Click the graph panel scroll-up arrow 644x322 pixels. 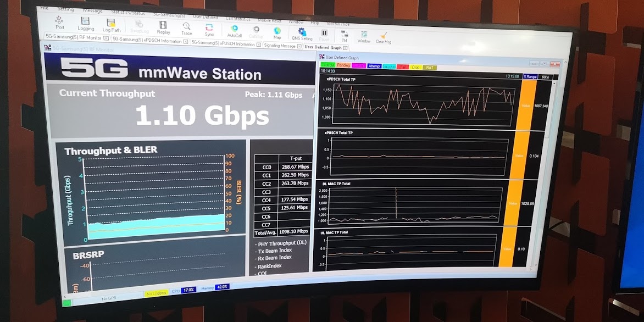555,84
